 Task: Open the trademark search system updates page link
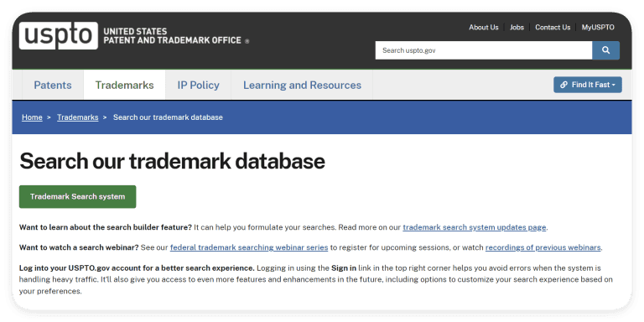(475, 227)
